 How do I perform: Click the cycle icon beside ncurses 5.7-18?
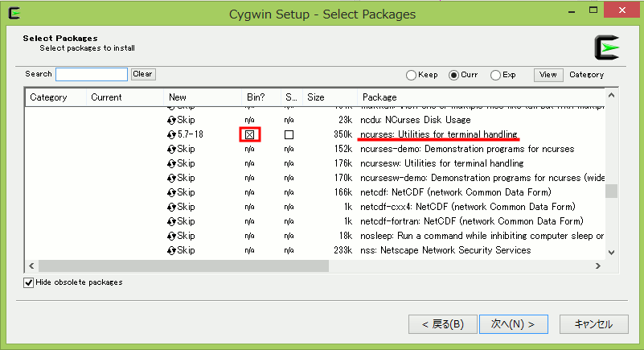(x=172, y=134)
